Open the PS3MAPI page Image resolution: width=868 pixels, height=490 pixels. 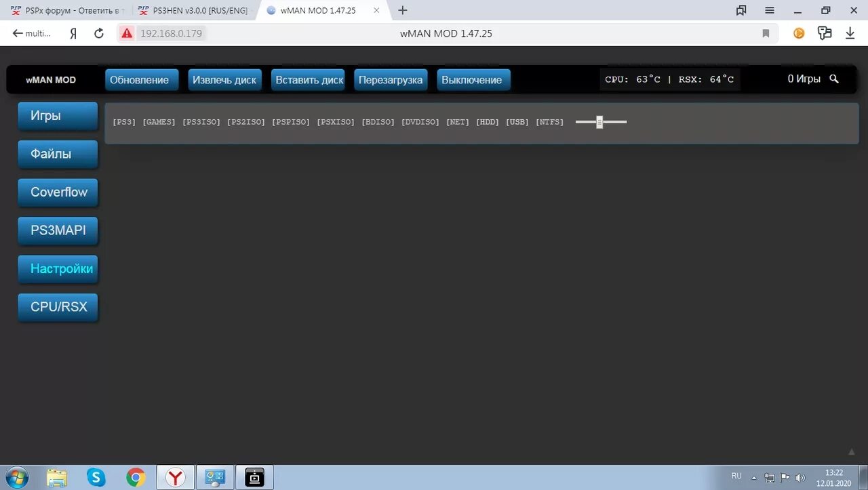(x=58, y=230)
